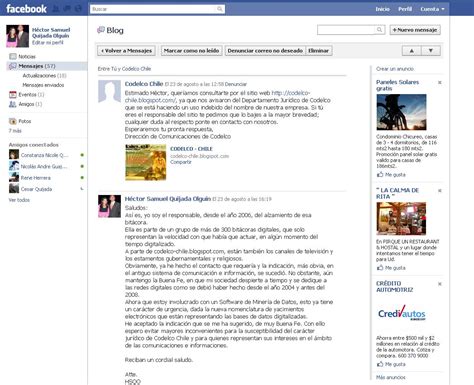474x385 pixels.
Task: Select Mensajes (57) in the sidebar
Action: point(37,66)
